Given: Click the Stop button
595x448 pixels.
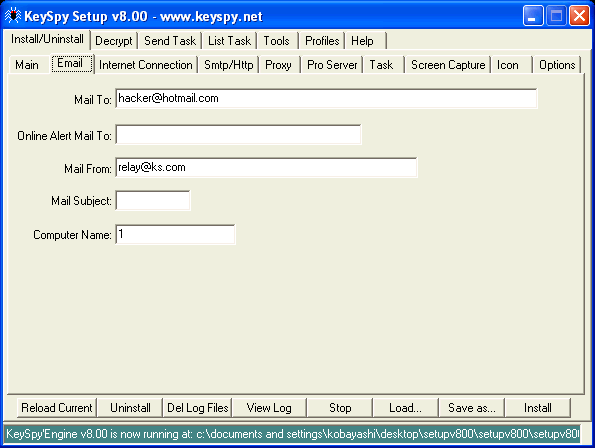Looking at the screenshot, I should pos(340,408).
